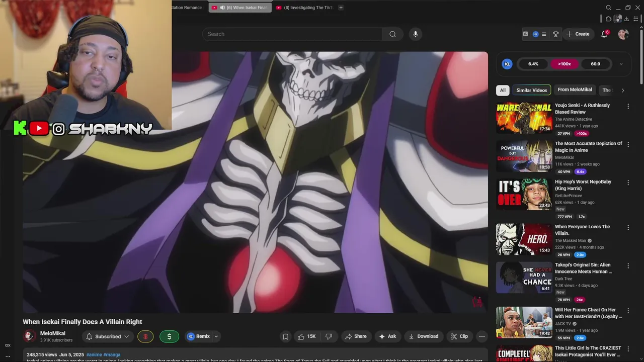The height and width of the screenshot is (362, 644).
Task: Open options for When Everyone Loves Villain
Action: (628, 227)
